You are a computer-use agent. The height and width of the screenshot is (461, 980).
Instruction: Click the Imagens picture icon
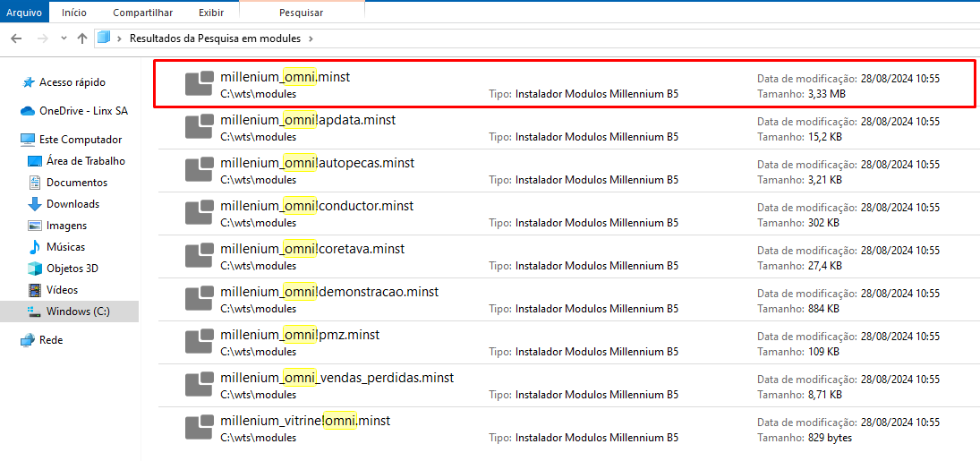35,226
